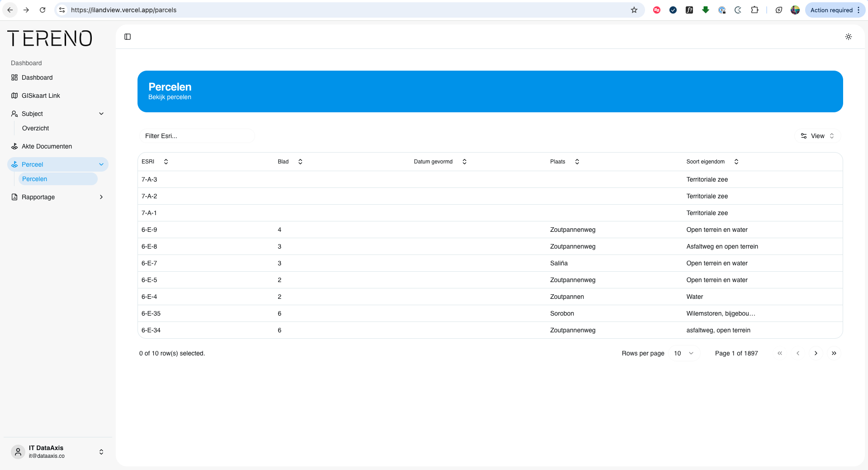Reload the page
The height and width of the screenshot is (470, 868).
tap(43, 10)
